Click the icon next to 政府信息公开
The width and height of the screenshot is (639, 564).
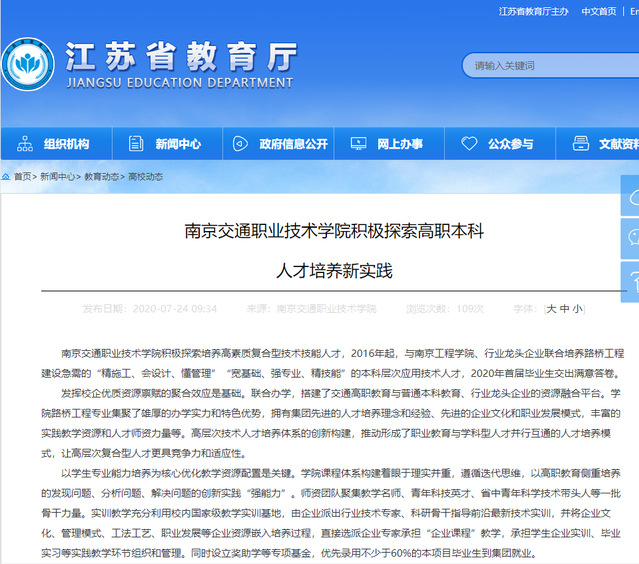(x=242, y=144)
